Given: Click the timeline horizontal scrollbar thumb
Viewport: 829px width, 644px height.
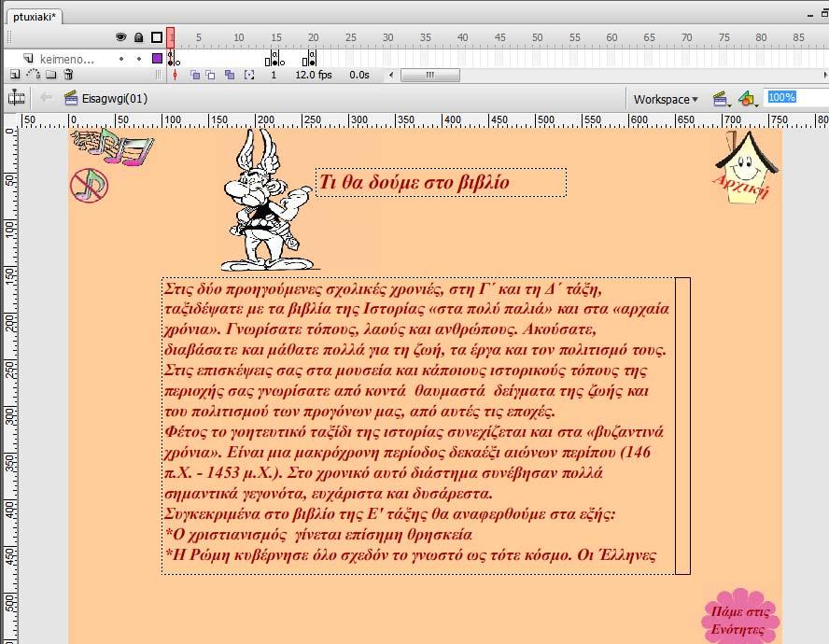Looking at the screenshot, I should pyautogui.click(x=430, y=75).
